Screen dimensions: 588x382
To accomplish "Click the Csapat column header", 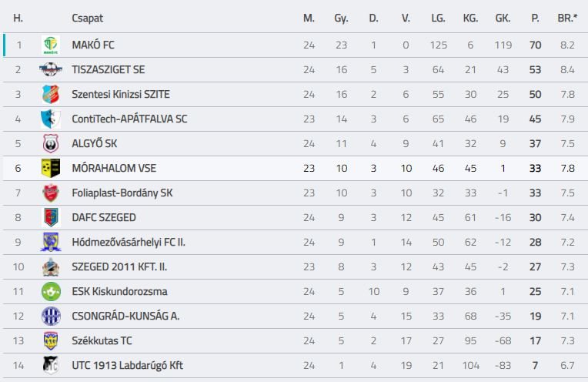I will click(88, 18).
